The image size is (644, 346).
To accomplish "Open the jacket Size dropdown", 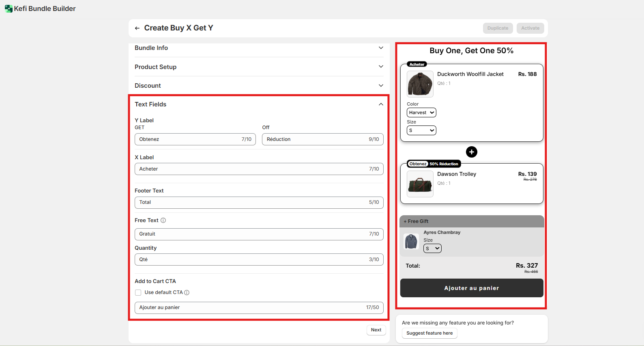I will tap(421, 130).
